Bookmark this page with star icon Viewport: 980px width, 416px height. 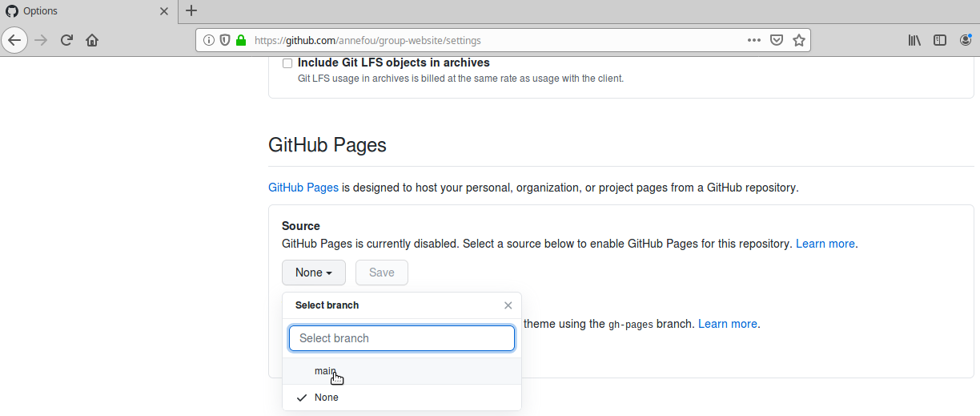pos(798,40)
